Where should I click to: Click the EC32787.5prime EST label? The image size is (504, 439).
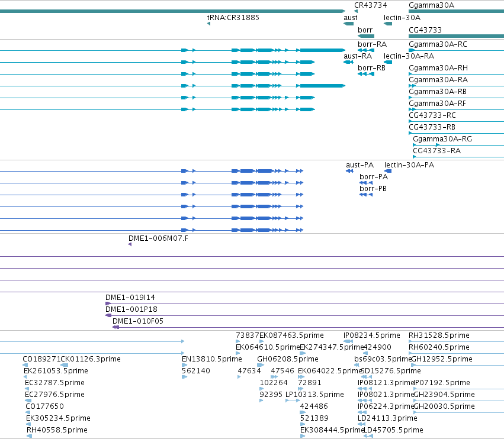pos(54,383)
